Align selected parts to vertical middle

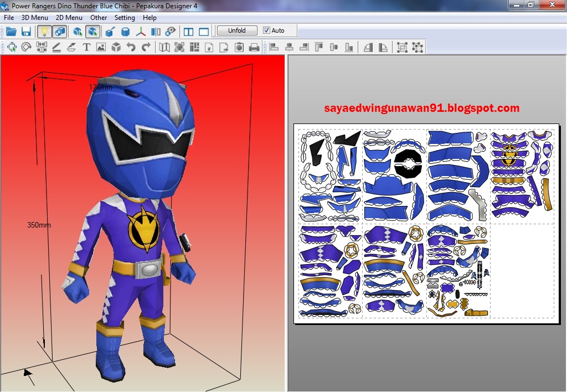334,47
